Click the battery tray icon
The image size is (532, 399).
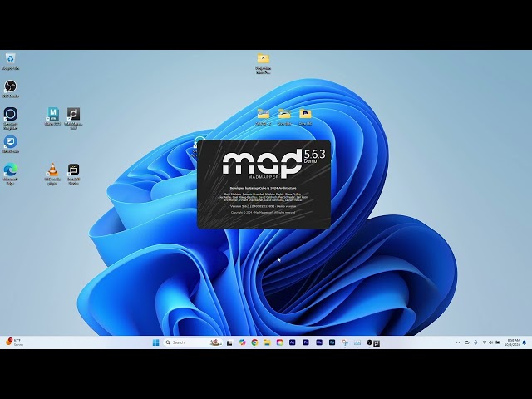point(498,342)
